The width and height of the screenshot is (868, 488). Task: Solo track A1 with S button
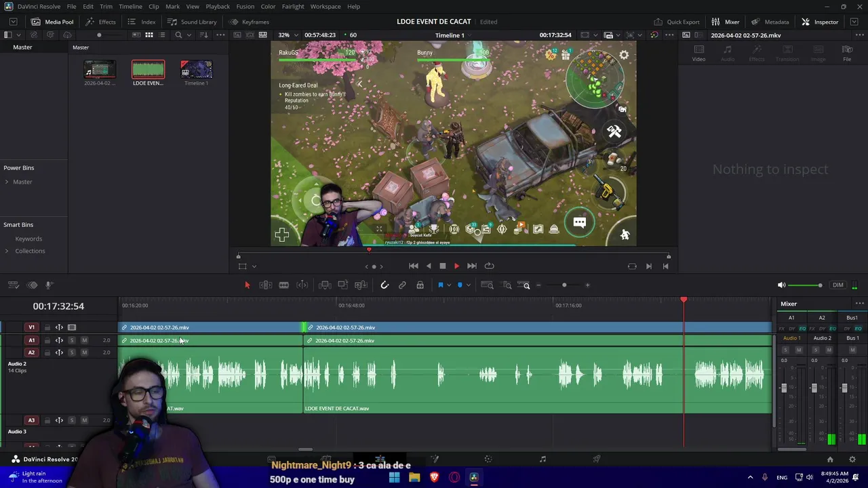(71, 340)
